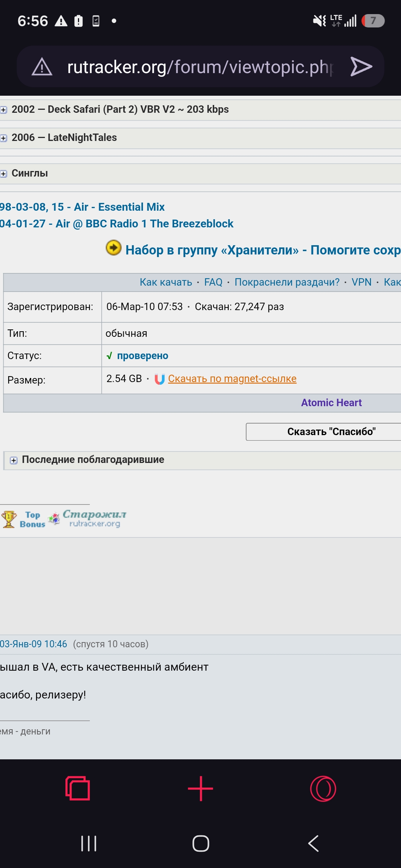The width and height of the screenshot is (401, 868).
Task: Open the Atomic Heart link
Action: tap(331, 402)
